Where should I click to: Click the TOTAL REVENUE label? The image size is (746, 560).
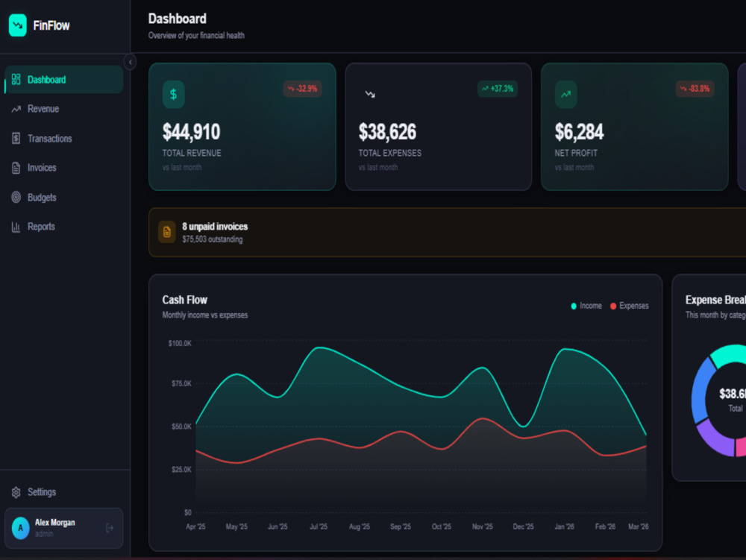(x=192, y=153)
